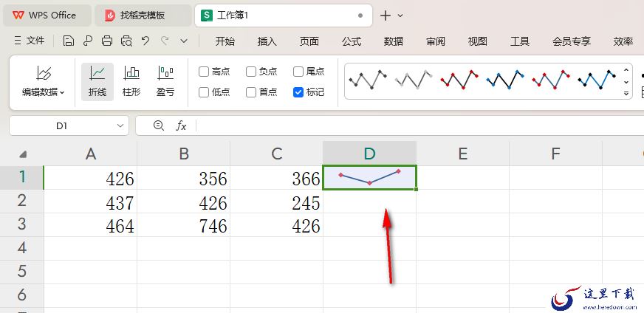Open Print Preview from quick toolbar
This screenshot has height=313, width=644.
coord(126,41)
